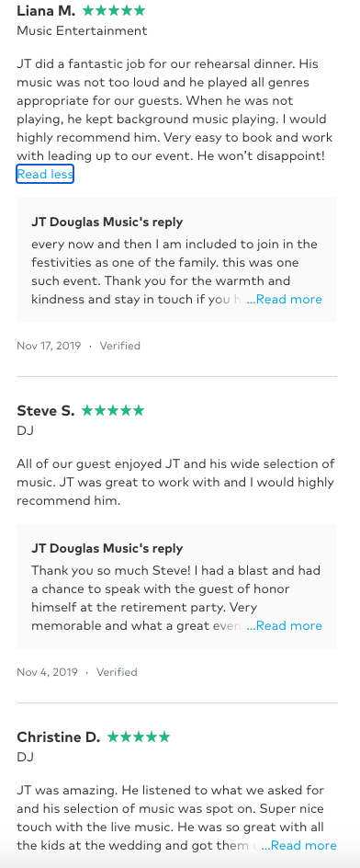Click the first star in Steve S.'s rating

(x=87, y=411)
